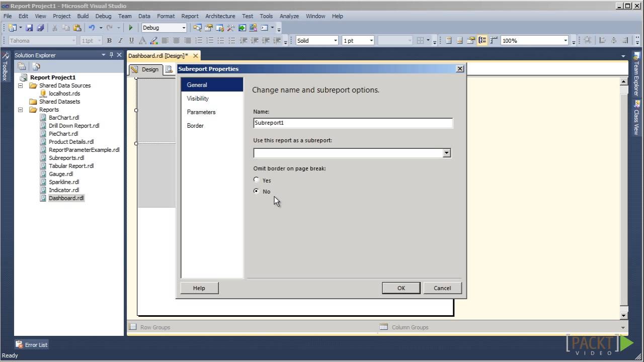
Task: Open the Solution Explorer window options dropdown
Action: 104,55
